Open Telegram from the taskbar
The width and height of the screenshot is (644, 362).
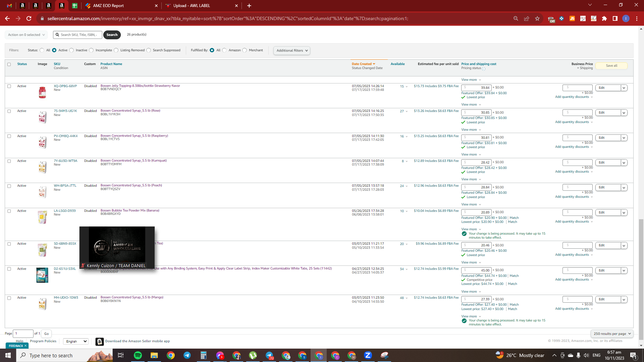[187, 355]
